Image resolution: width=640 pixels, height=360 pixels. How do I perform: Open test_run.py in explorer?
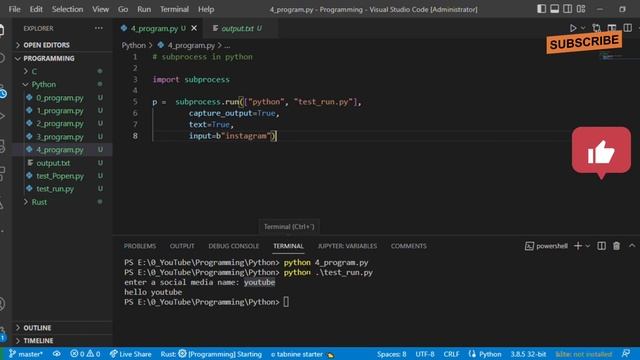[55, 189]
